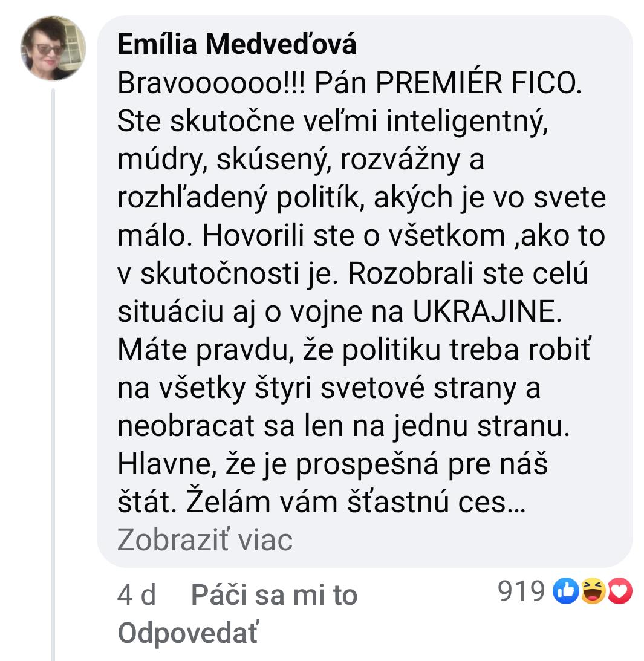Open Emília Medveďová's profile picture

53,48
